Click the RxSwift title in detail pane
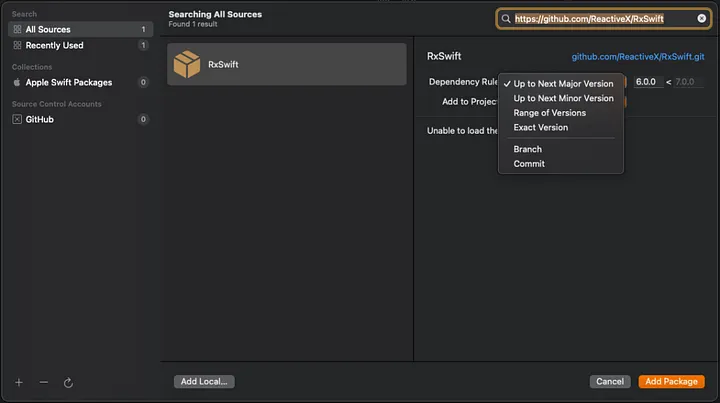 coord(444,56)
